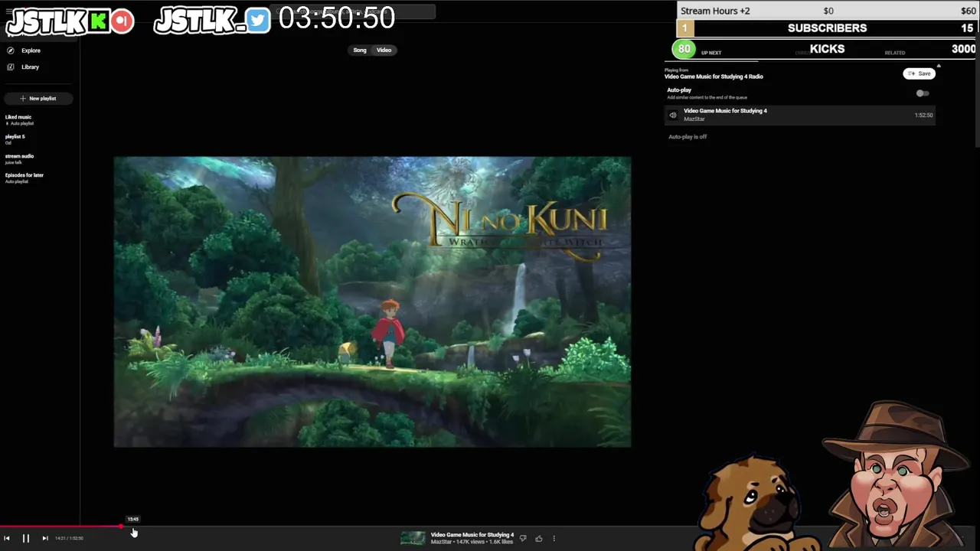The image size is (980, 551).
Task: Like the song with thumbs-up icon
Action: click(x=538, y=538)
